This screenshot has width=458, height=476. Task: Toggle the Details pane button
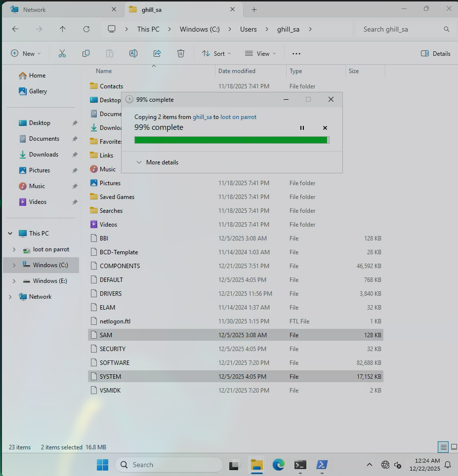click(x=435, y=53)
